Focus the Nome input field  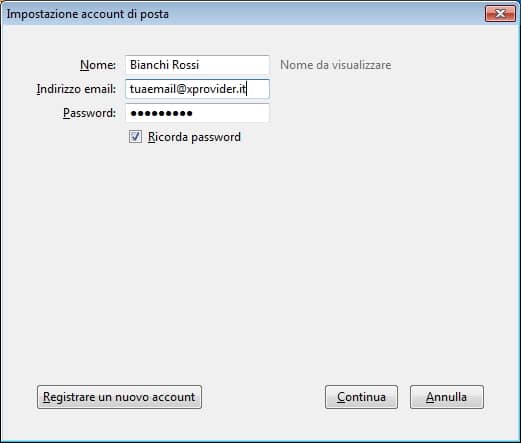click(x=197, y=65)
